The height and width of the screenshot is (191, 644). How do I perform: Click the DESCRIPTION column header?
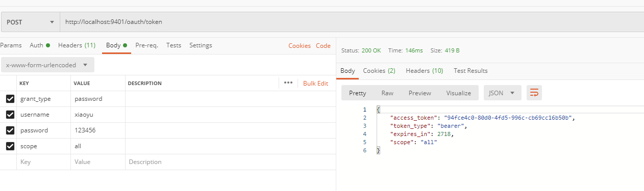144,84
